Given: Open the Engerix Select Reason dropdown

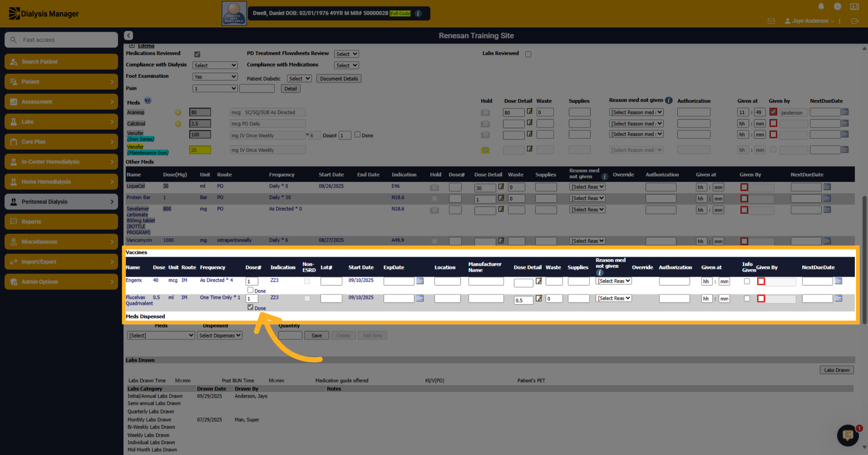Looking at the screenshot, I should coord(613,281).
